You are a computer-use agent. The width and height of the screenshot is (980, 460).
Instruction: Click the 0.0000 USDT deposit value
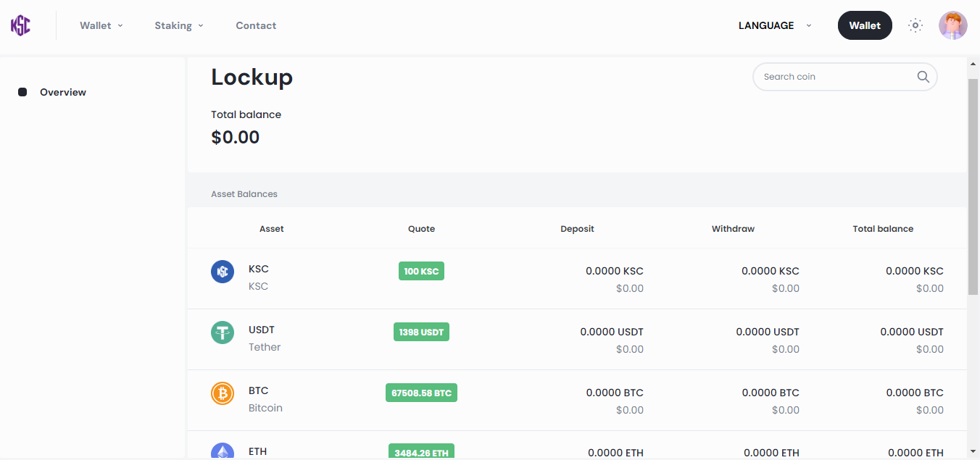point(612,332)
